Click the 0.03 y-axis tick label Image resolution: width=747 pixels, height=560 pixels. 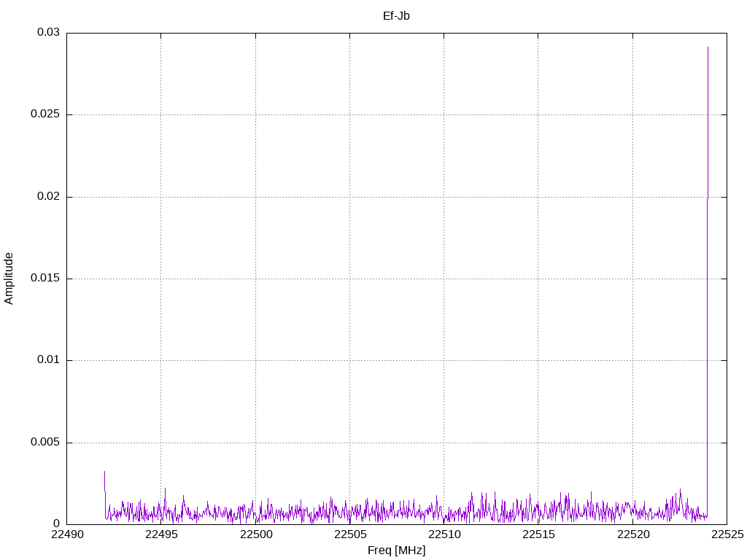coord(49,32)
